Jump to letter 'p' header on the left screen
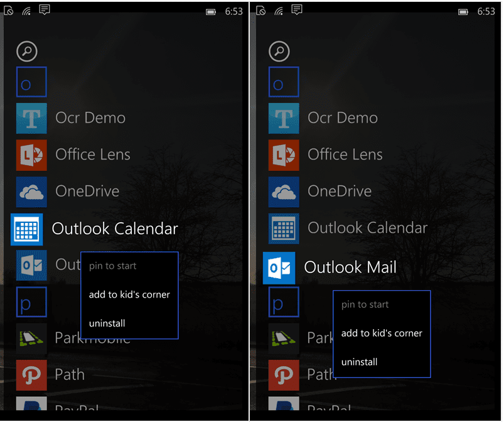504x422 pixels. click(31, 302)
